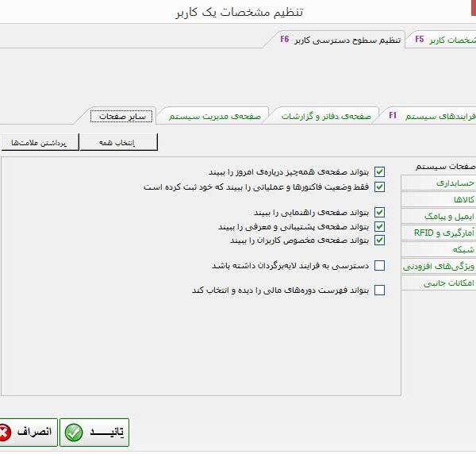Click the 'تائید' confirm button

click(94, 433)
